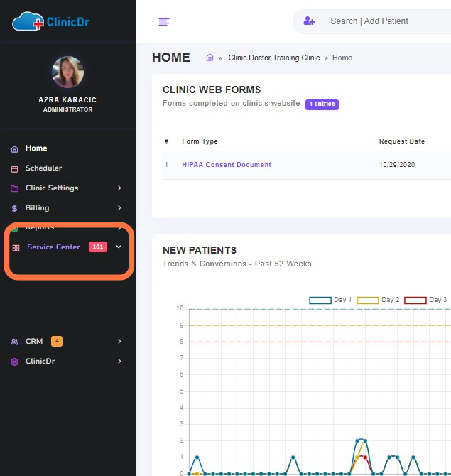Click the CRM badge showing 4

coord(57,341)
